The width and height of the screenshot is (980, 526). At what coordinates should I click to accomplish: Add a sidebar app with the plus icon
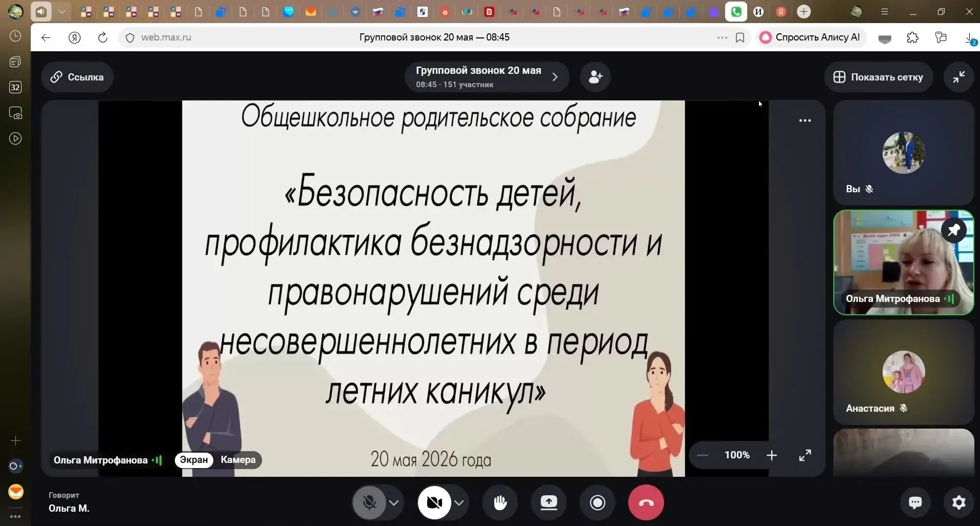15,441
